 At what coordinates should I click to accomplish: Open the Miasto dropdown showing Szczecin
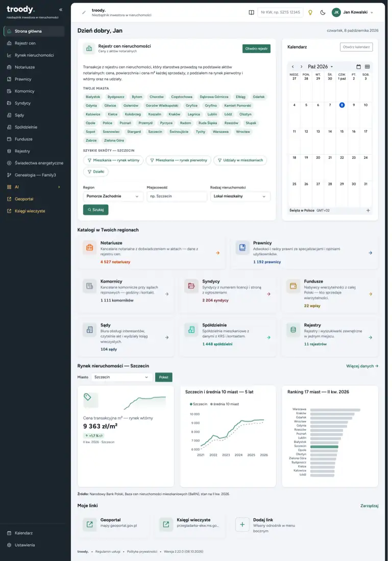121,377
